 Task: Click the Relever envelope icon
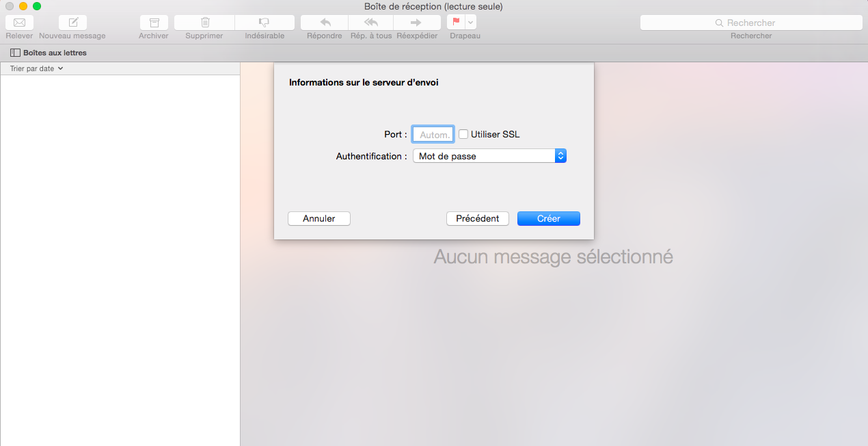(x=19, y=23)
